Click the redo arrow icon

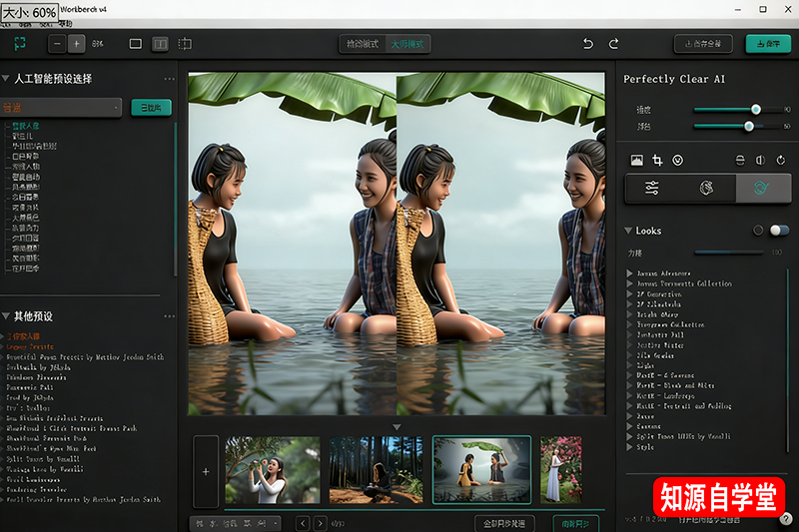point(613,44)
